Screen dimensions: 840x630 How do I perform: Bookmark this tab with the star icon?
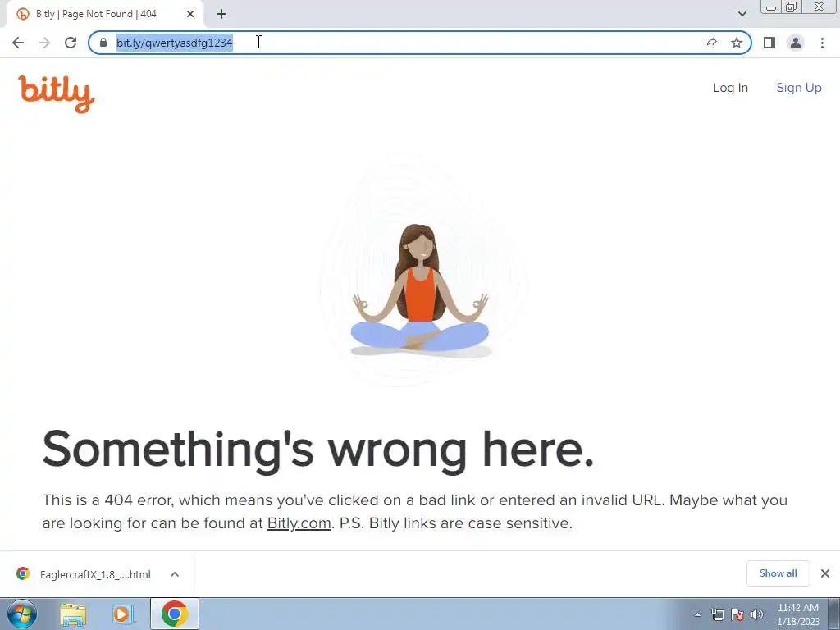tap(737, 43)
